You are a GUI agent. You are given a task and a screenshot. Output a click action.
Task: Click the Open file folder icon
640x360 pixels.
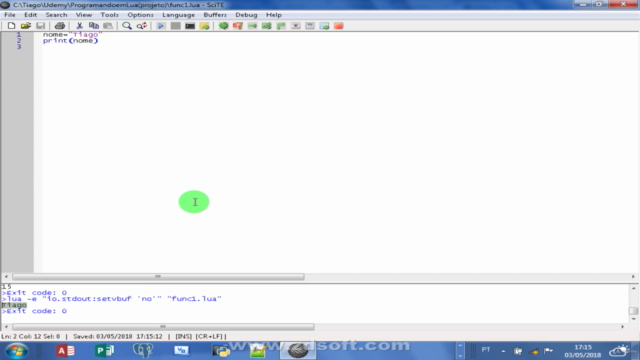[26, 26]
